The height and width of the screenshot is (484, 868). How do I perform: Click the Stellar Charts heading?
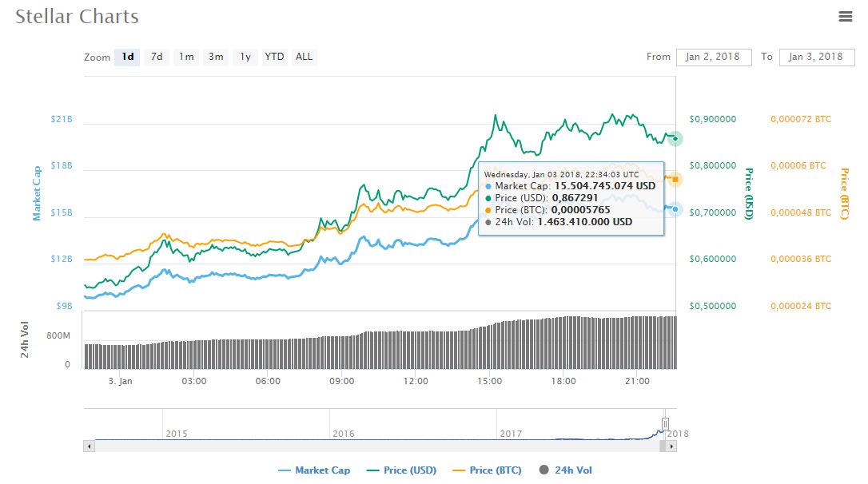[x=77, y=17]
